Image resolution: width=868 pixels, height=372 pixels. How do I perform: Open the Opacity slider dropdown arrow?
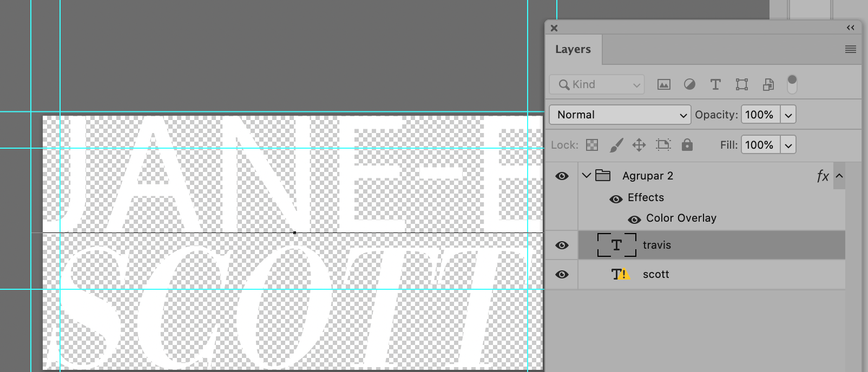(x=788, y=115)
